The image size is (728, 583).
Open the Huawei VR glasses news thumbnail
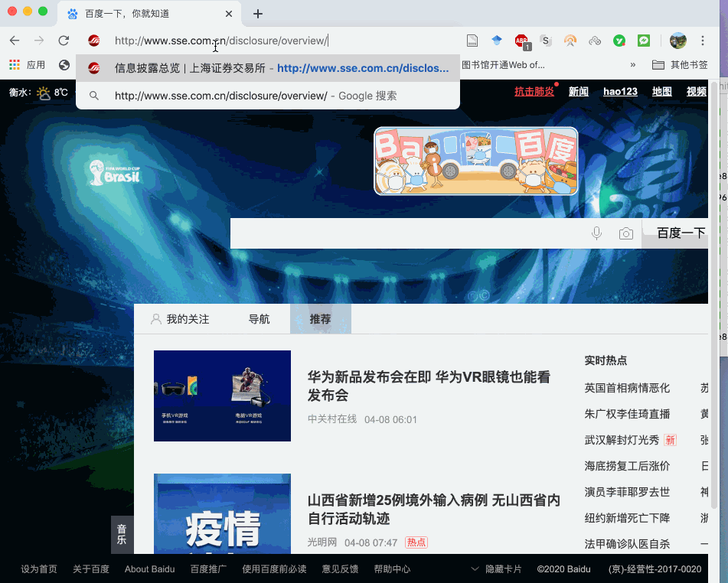click(x=223, y=396)
